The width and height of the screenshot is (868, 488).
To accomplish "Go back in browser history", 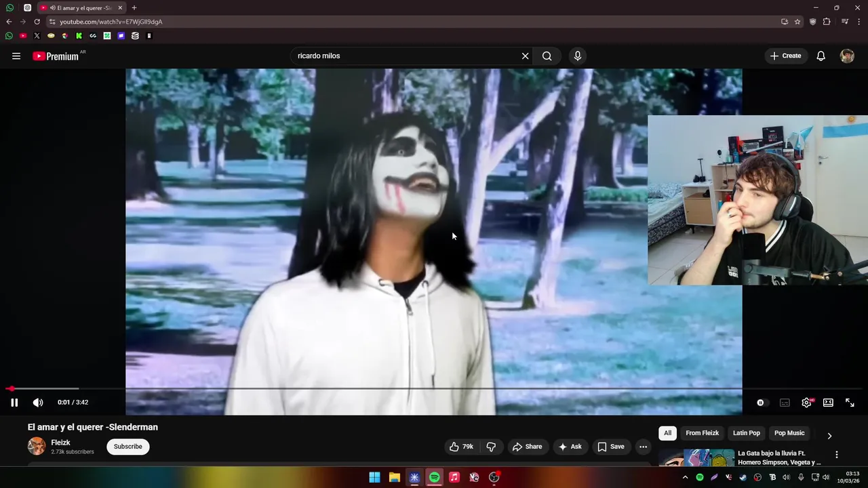I will [9, 22].
